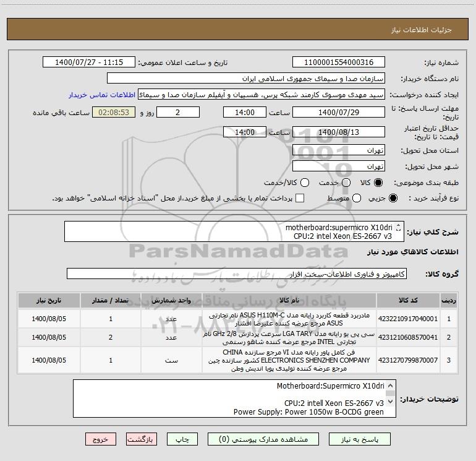476x461 pixels.
Task: Click product code 4231210608570041
Action: pyautogui.click(x=408, y=337)
